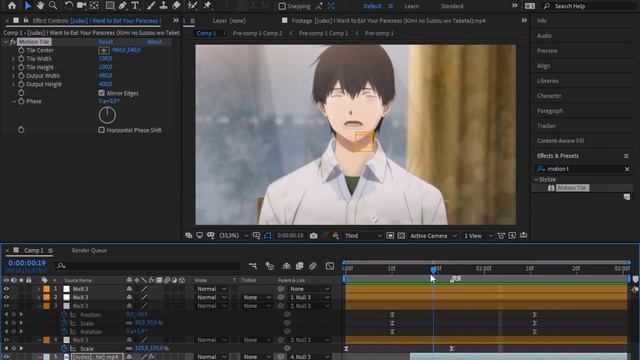Toggle the transparency grid icon in the viewer bar
640x360 pixels.
tap(401, 236)
